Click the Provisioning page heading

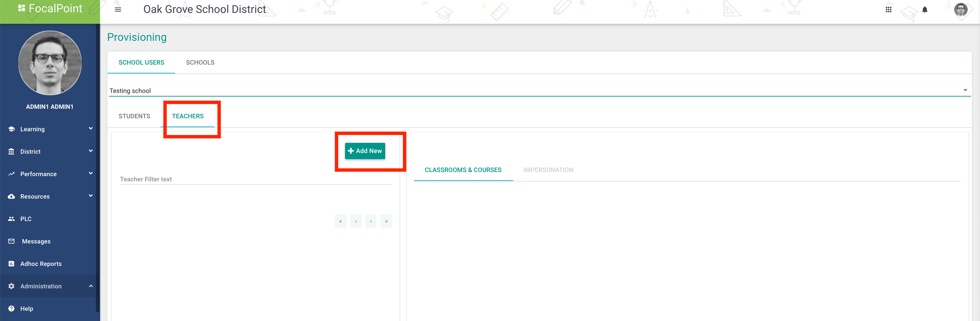pos(137,37)
